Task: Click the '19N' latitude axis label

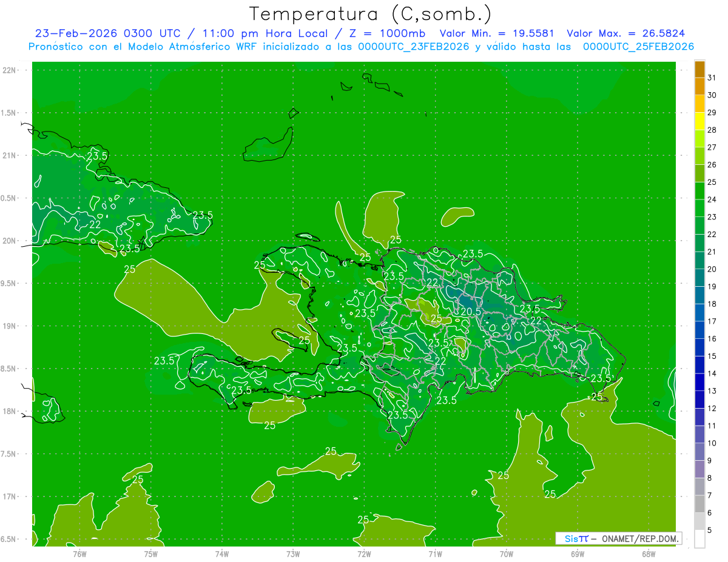Action: click(x=8, y=326)
